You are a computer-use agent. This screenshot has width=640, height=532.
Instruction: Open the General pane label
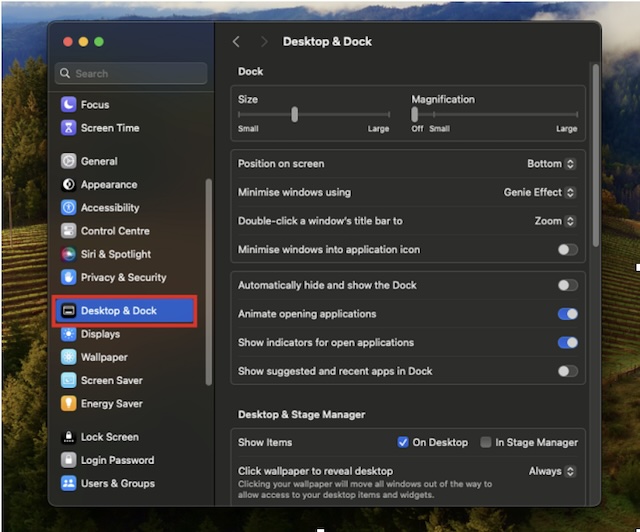point(99,161)
